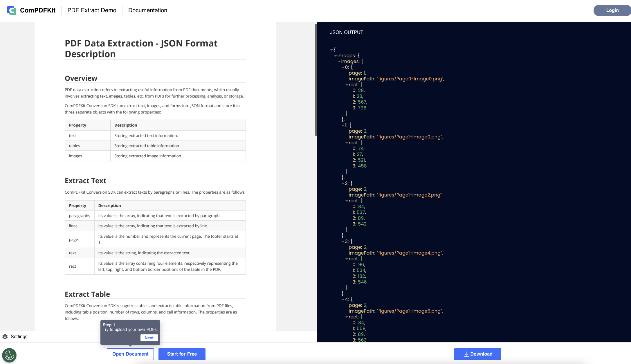Click the Start for Free button
This screenshot has width=631, height=364.
182,354
